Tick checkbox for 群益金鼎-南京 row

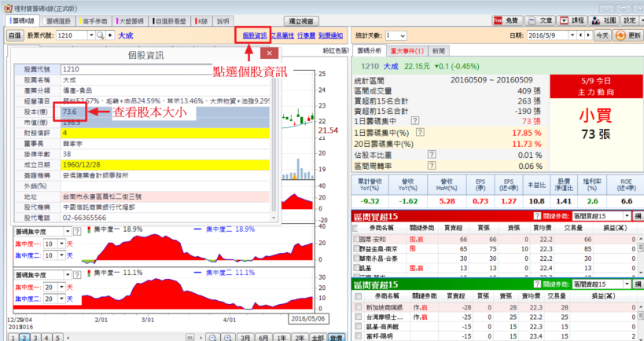point(356,248)
